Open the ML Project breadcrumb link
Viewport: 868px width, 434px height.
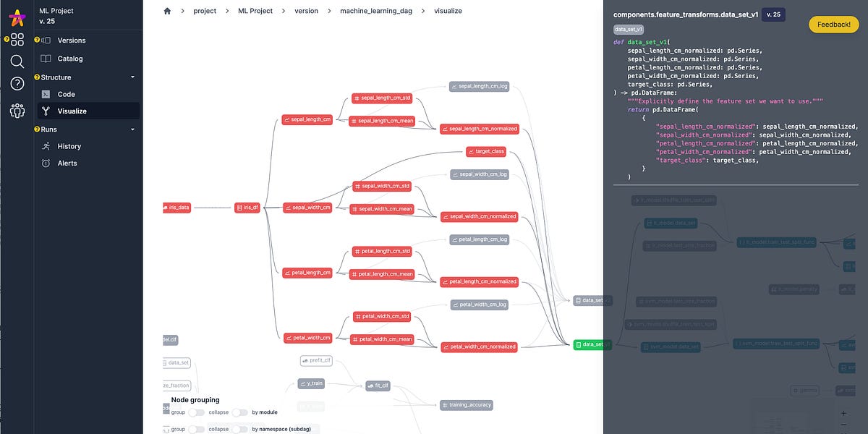[x=255, y=11]
